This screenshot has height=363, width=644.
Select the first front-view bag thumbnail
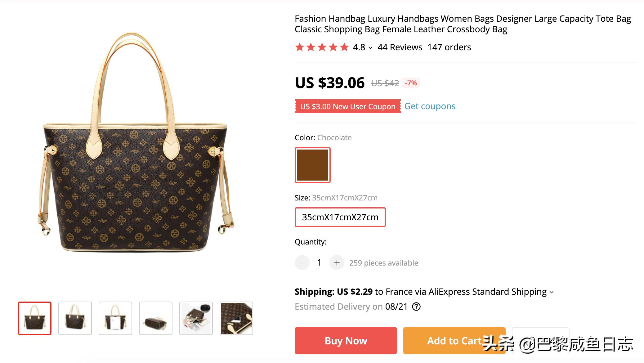pyautogui.click(x=35, y=318)
